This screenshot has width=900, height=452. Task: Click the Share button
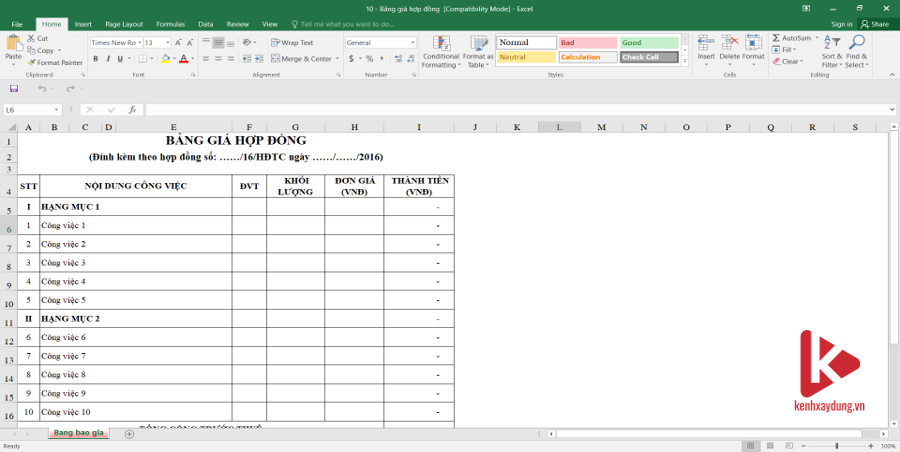click(x=875, y=23)
